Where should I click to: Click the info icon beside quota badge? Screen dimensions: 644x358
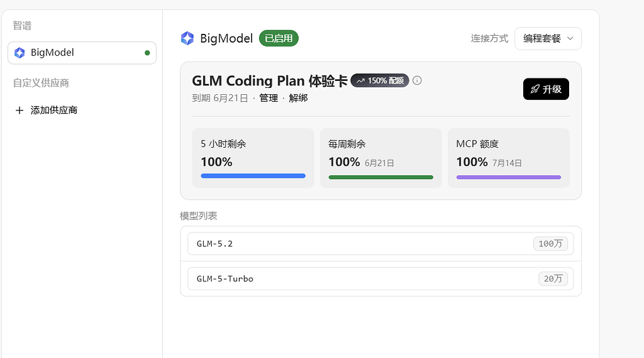(417, 80)
